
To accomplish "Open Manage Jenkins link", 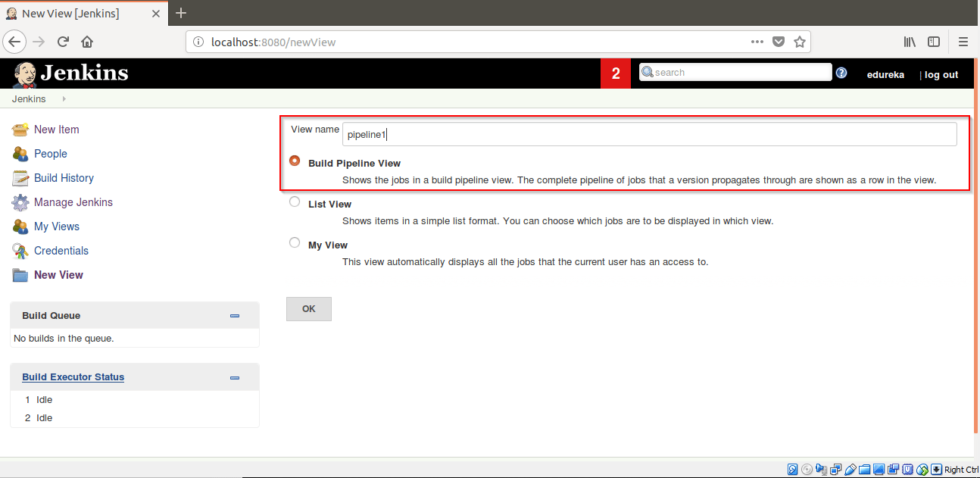I will click(x=73, y=202).
